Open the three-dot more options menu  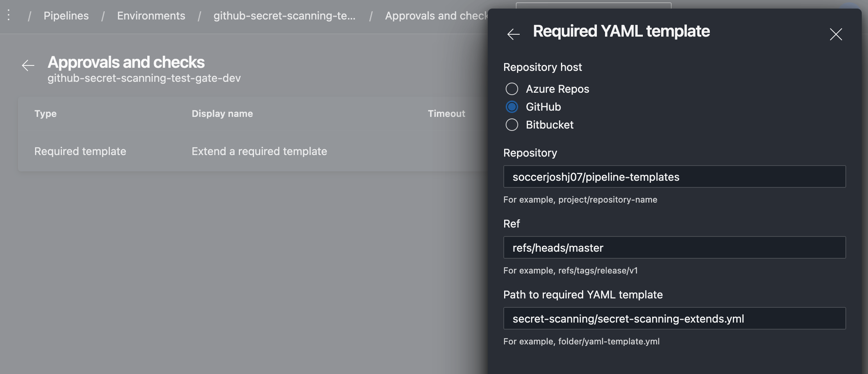pos(9,16)
